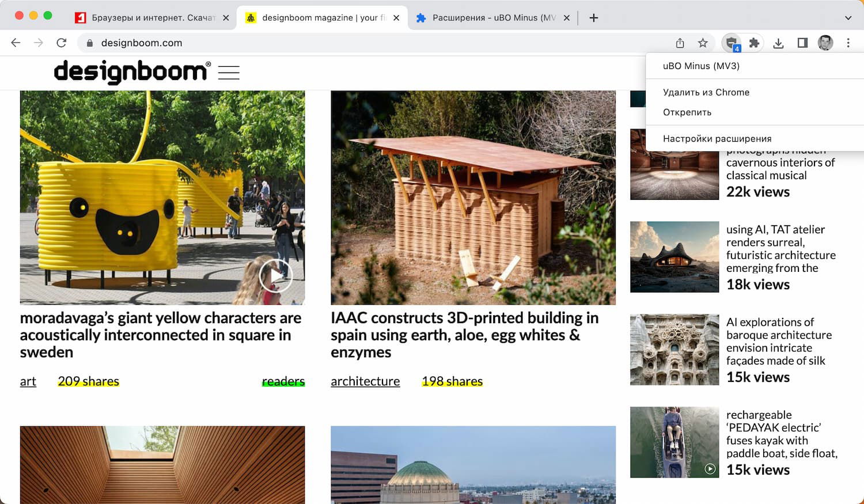This screenshot has width=864, height=504.
Task: Read the TAT atelier AI renders article
Action: click(781, 249)
